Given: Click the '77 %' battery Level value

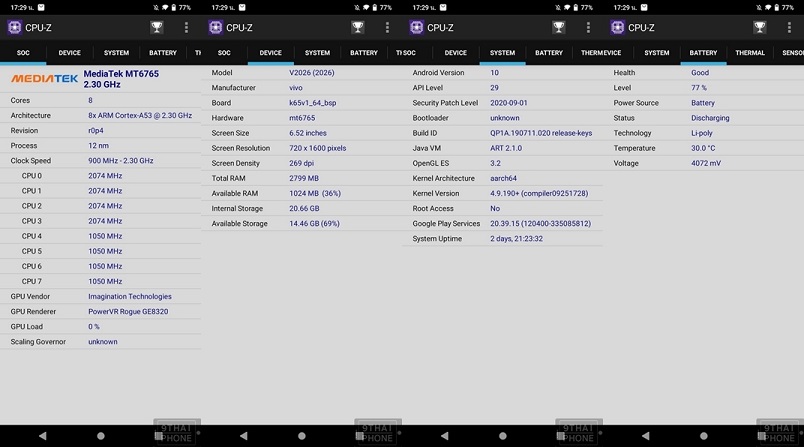Looking at the screenshot, I should (x=699, y=88).
